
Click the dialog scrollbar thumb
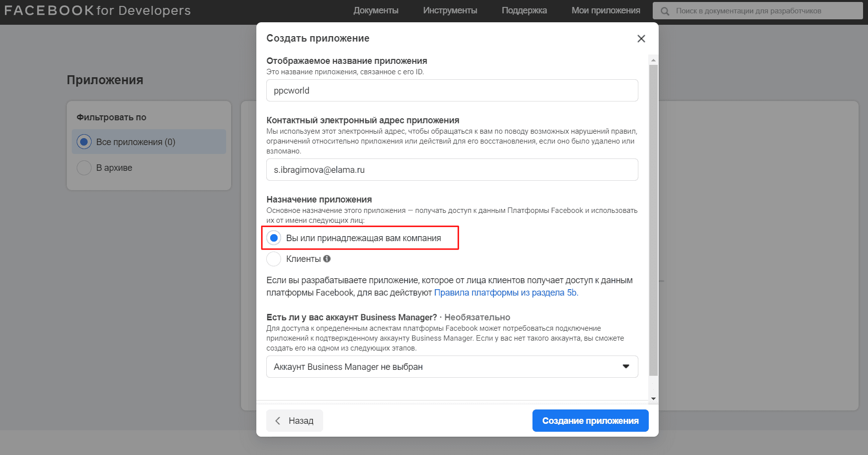coord(653,220)
